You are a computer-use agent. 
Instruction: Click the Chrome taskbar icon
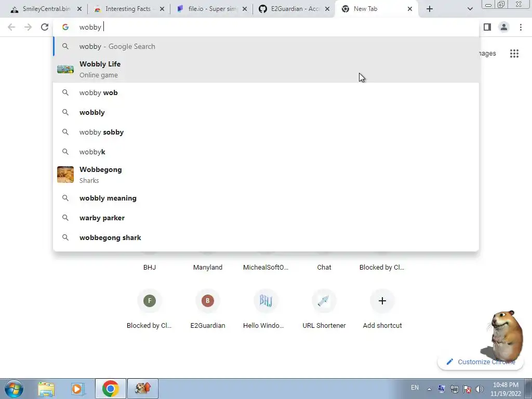pos(111,389)
